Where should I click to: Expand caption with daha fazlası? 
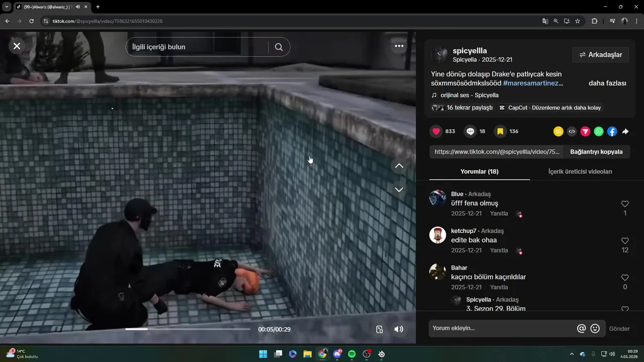click(607, 83)
